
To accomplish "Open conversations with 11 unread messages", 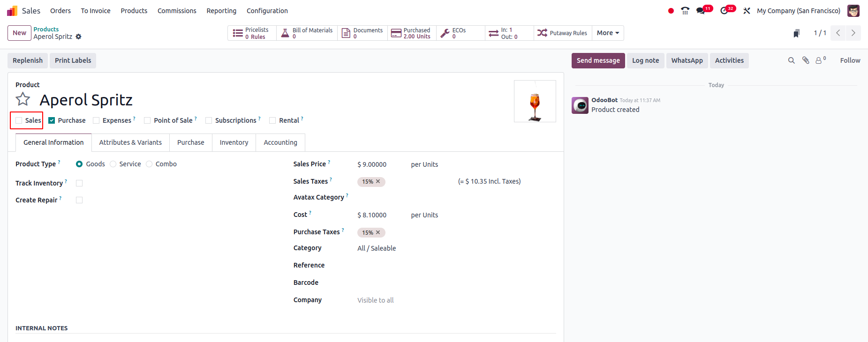I will tap(704, 10).
